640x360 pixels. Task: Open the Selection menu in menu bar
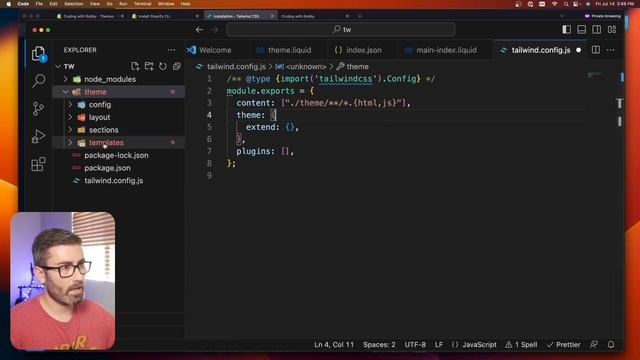(x=73, y=4)
